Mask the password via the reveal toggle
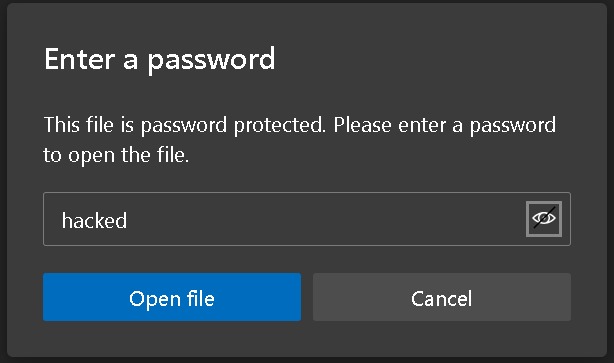614x363 pixels. (x=544, y=219)
